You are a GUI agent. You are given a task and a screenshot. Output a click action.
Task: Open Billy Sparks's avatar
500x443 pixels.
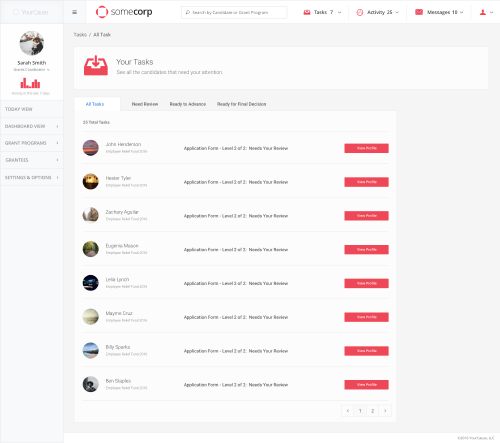pos(91,351)
